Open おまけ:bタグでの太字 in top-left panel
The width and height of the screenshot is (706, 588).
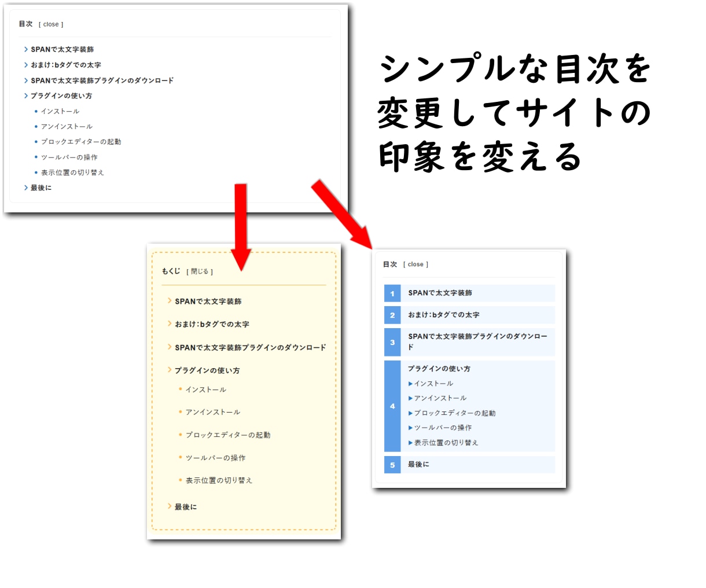(66, 65)
